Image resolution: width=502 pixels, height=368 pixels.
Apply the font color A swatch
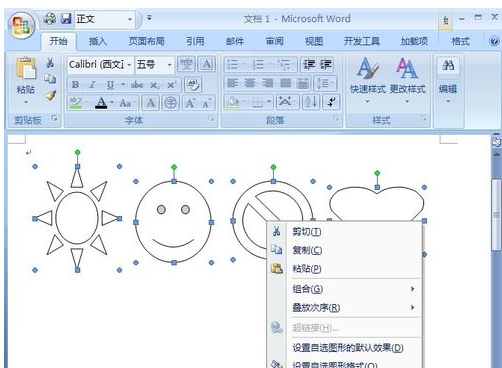click(101, 103)
